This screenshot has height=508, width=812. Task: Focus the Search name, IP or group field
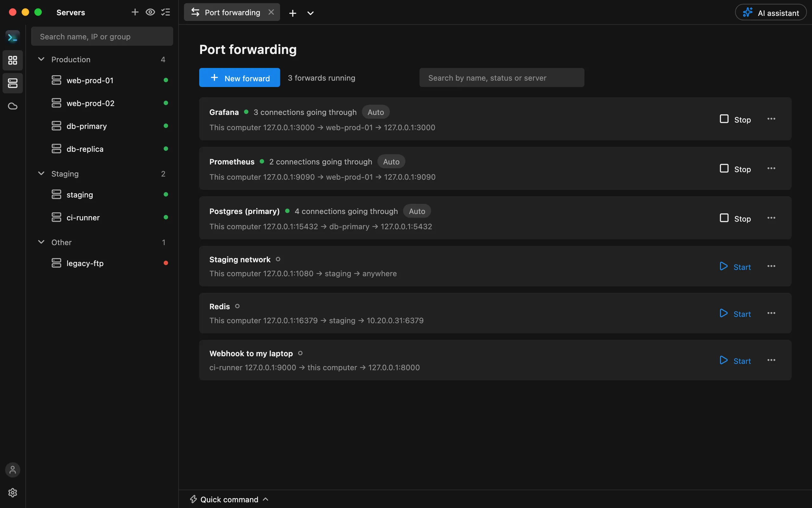point(102,36)
